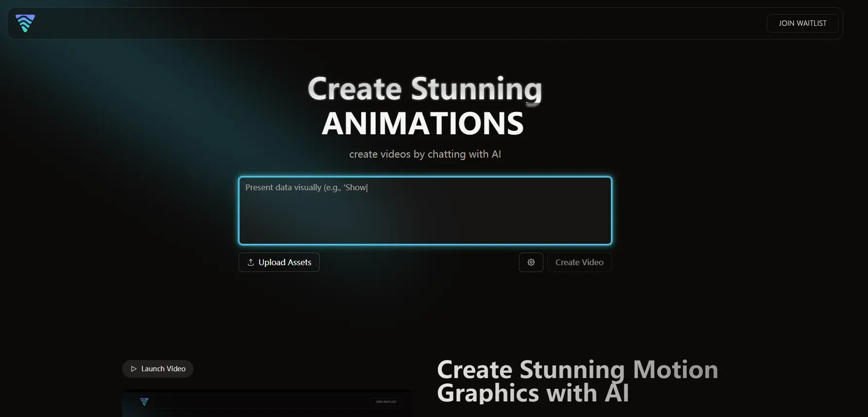Screen dimensions: 868x417
Task: Click tiny JOIN WAITLIST inside the preview thumbnail
Action: 386,402
